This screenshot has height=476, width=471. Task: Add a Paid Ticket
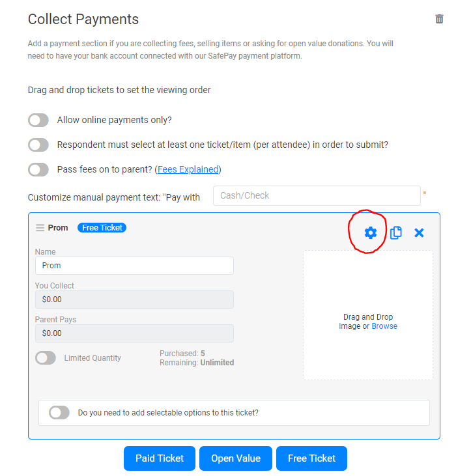pos(160,458)
